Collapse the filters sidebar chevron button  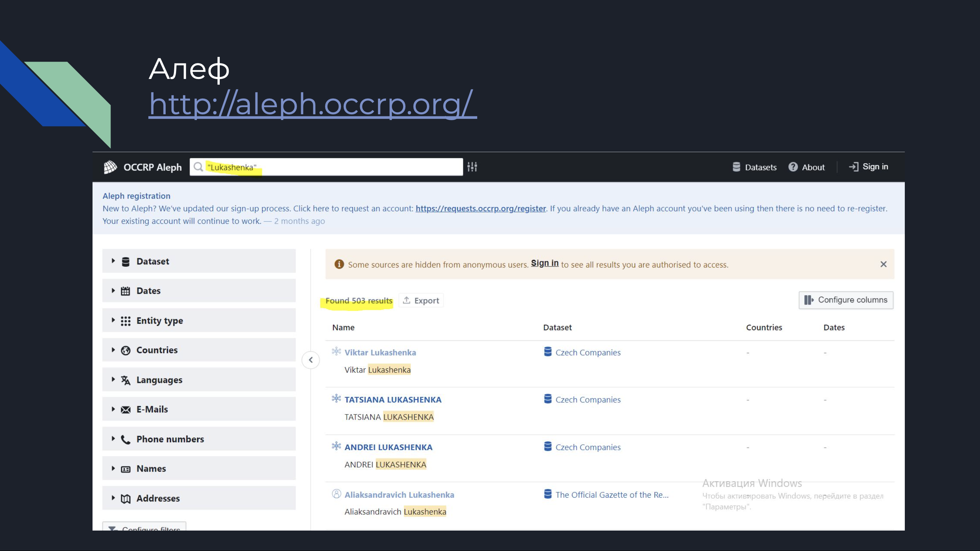point(311,360)
